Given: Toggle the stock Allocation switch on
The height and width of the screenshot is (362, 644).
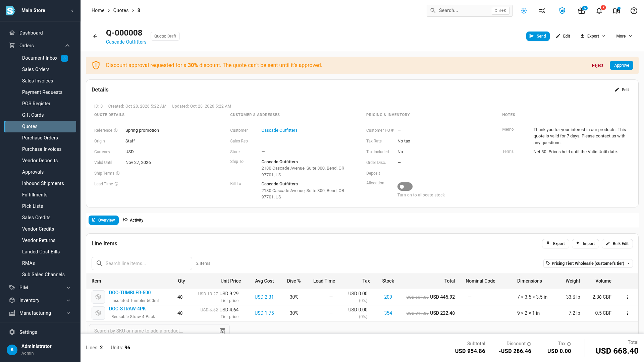Looking at the screenshot, I should [x=405, y=187].
